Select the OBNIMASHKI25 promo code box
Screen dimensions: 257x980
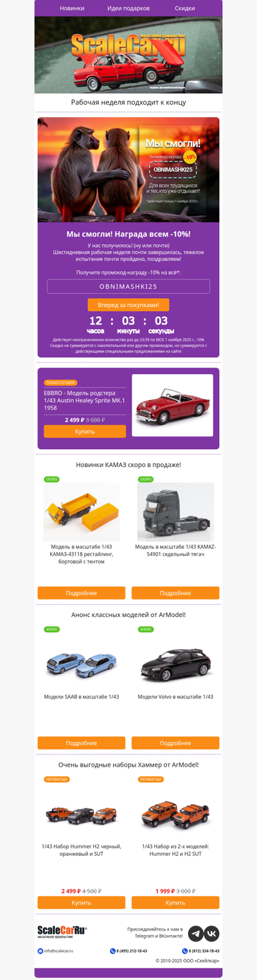click(x=128, y=287)
